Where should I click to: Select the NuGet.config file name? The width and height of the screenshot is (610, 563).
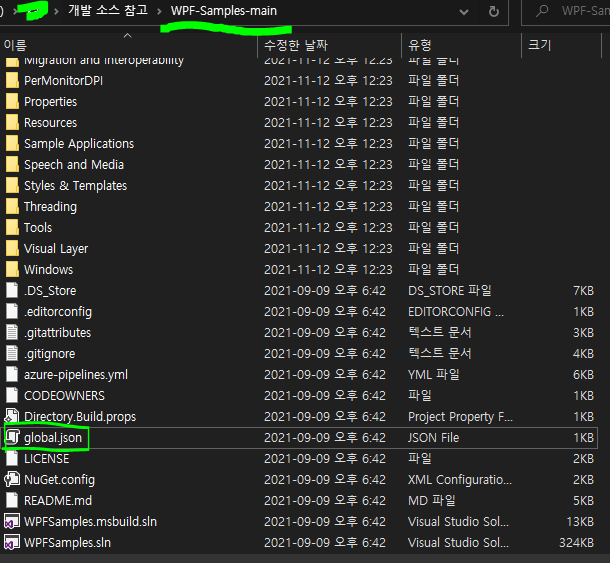point(60,480)
